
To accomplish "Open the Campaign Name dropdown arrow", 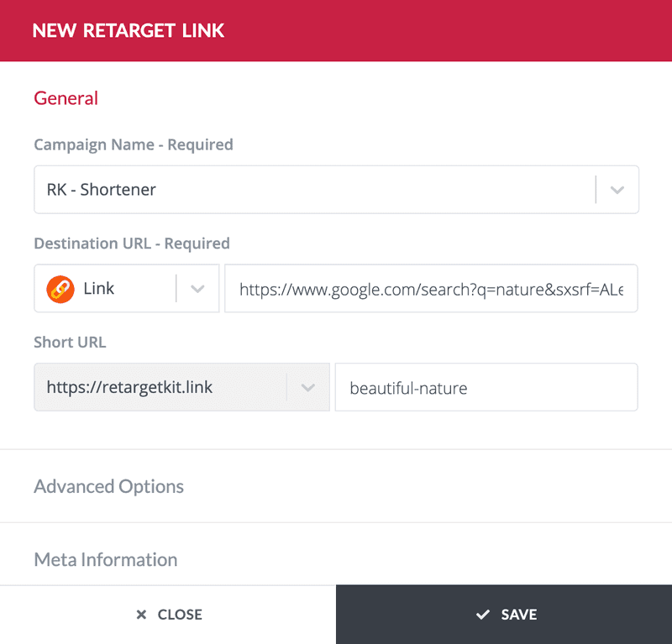I will pos(617,190).
